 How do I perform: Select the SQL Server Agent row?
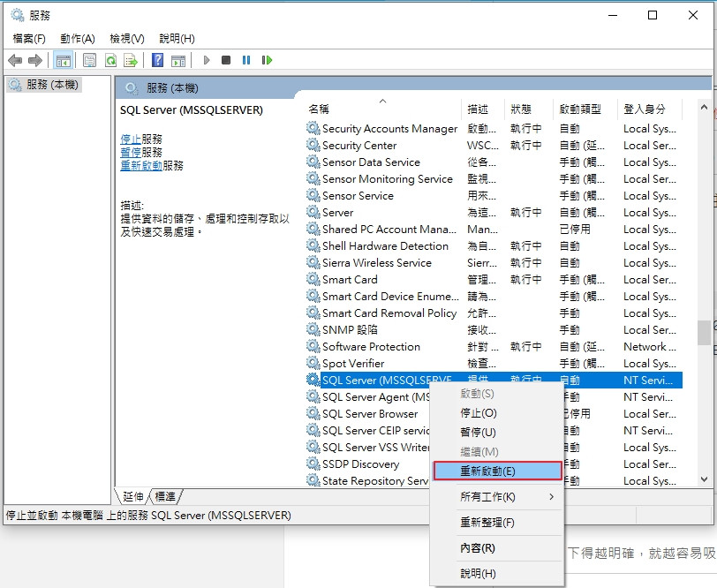pos(368,397)
